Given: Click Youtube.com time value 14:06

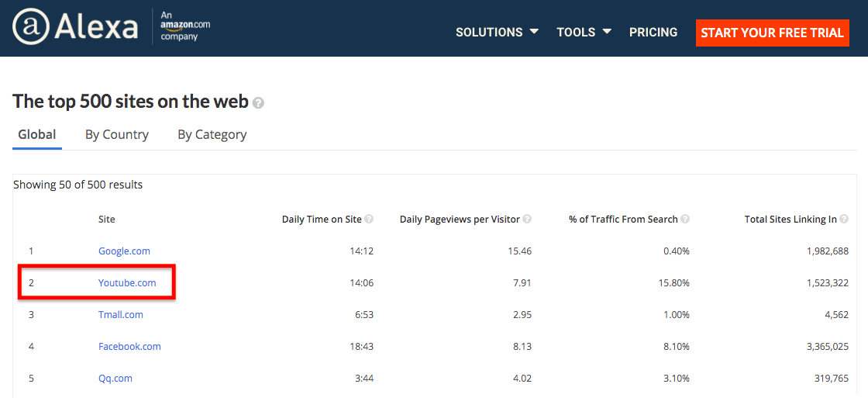Looking at the screenshot, I should (361, 282).
